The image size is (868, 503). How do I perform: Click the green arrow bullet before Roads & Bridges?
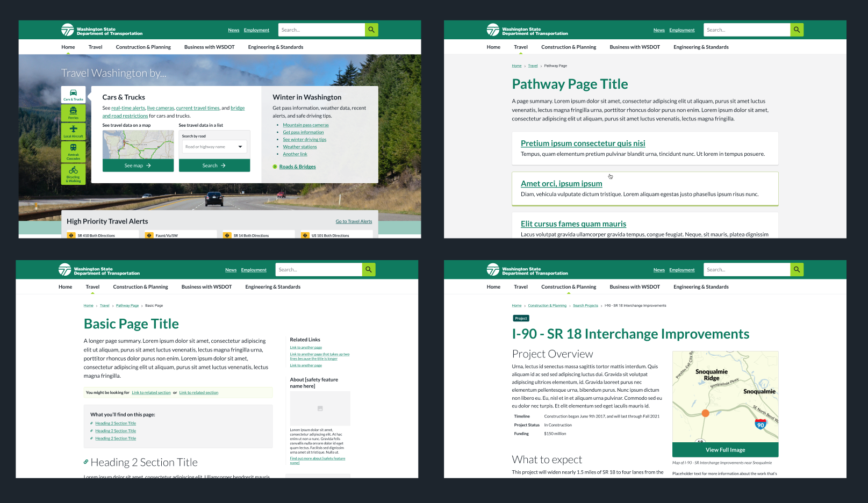pyautogui.click(x=275, y=167)
